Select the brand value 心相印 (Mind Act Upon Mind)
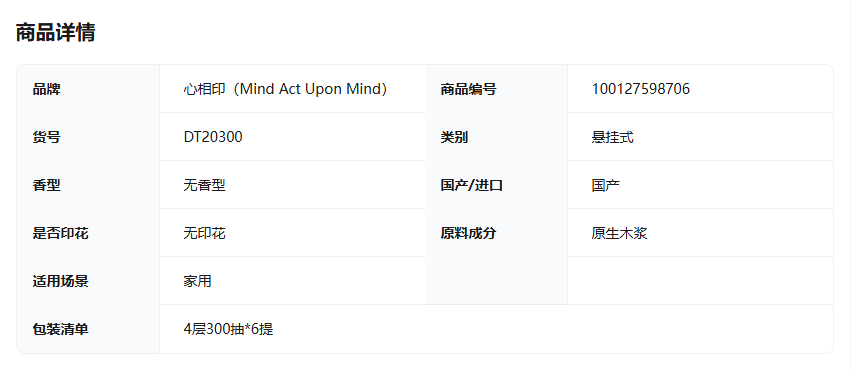The height and width of the screenshot is (370, 851). (x=285, y=89)
